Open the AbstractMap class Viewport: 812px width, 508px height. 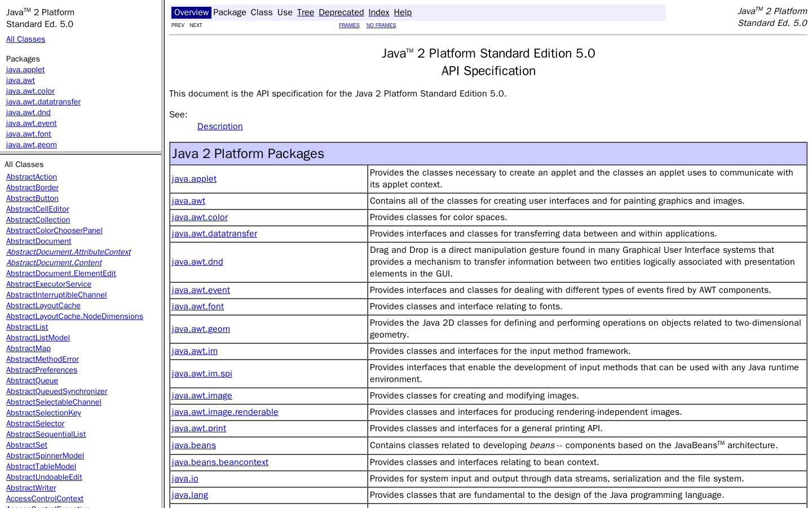[x=28, y=348]
